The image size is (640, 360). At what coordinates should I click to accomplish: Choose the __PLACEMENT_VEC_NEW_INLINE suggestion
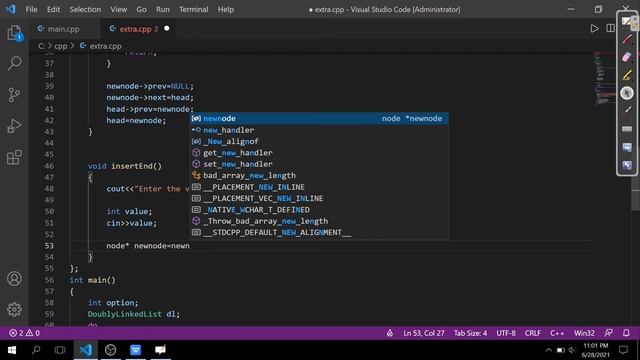pyautogui.click(x=320, y=198)
